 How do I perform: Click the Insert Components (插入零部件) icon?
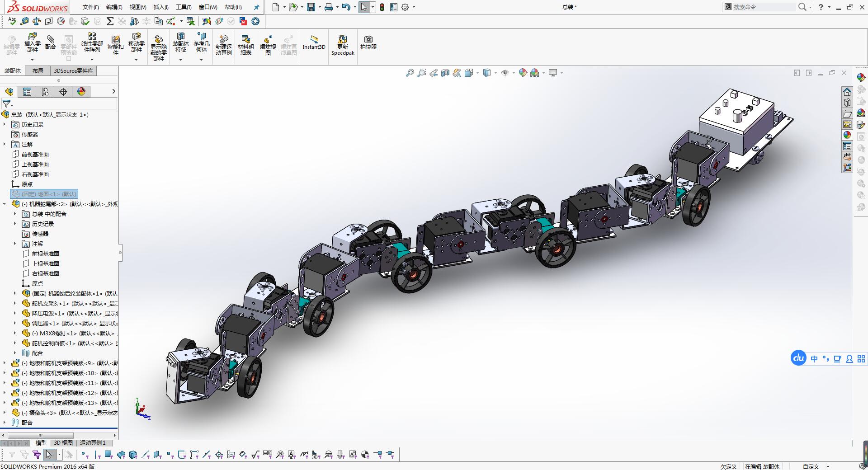coord(32,43)
